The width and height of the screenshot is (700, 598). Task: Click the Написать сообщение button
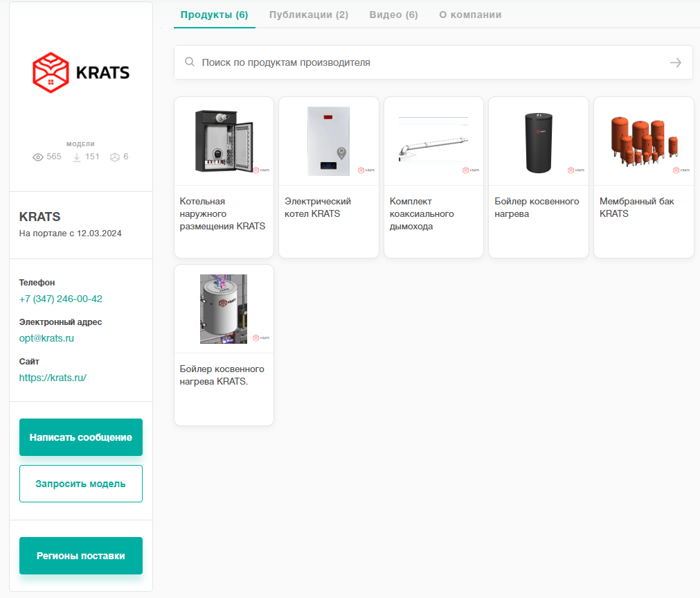click(x=81, y=437)
